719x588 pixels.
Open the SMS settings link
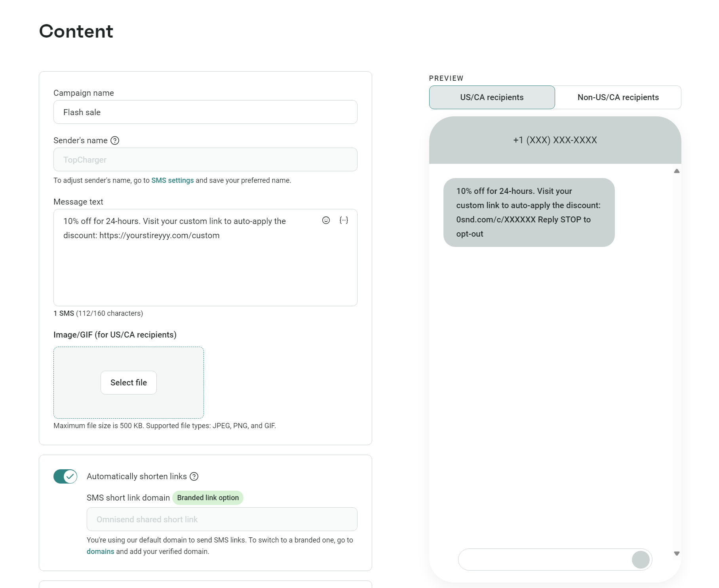point(173,180)
